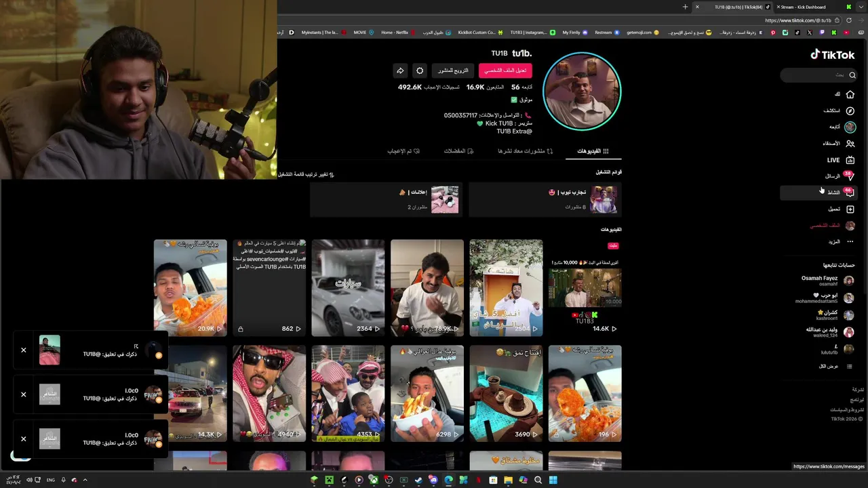Expand hidden system tray icons chevron

(85, 480)
